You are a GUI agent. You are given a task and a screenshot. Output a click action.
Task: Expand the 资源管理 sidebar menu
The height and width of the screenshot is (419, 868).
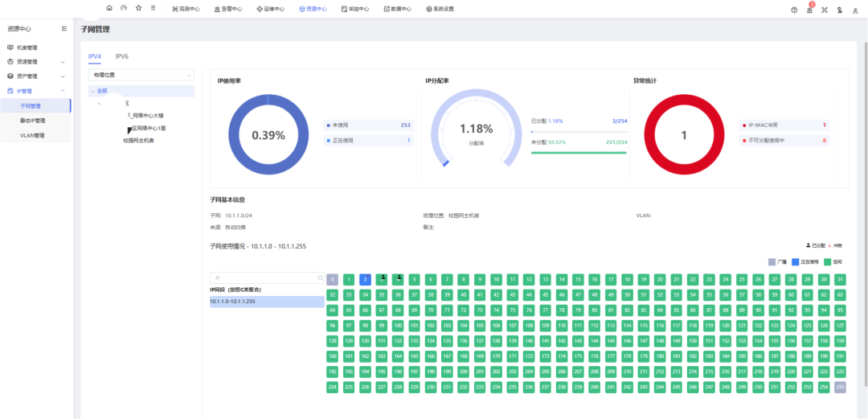point(63,62)
